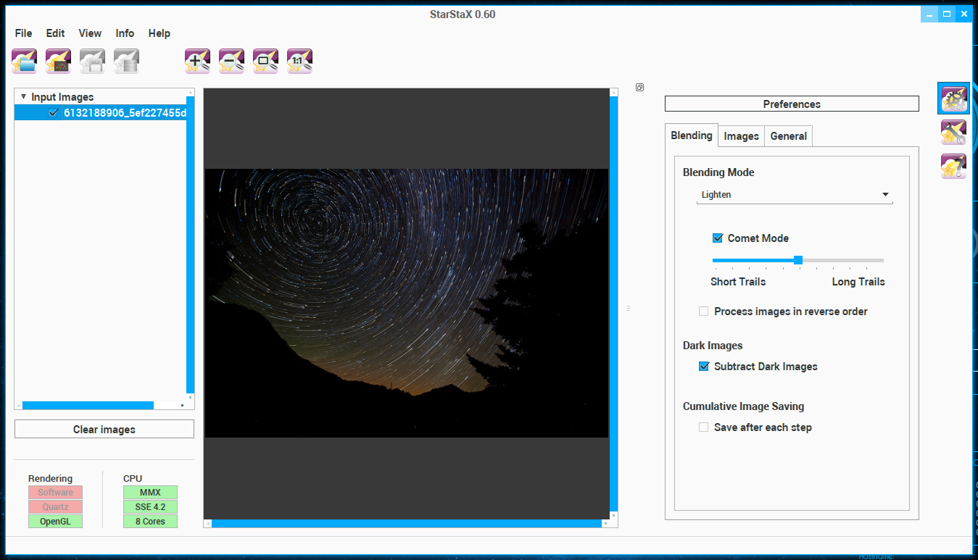Click the Quartz rendering indicator
The width and height of the screenshot is (978, 560).
click(55, 507)
